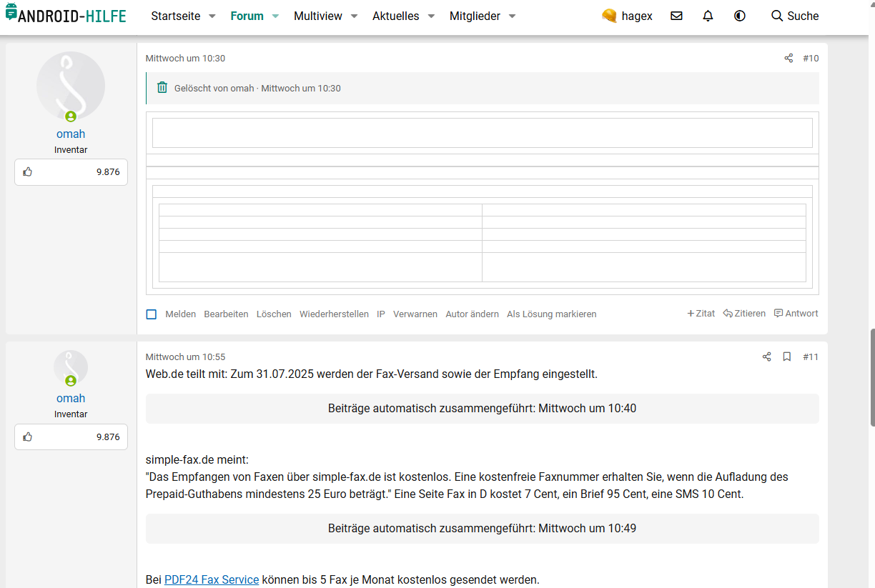Expand the Mitglieder dropdown arrow
Screen dimensions: 875x588
point(512,16)
